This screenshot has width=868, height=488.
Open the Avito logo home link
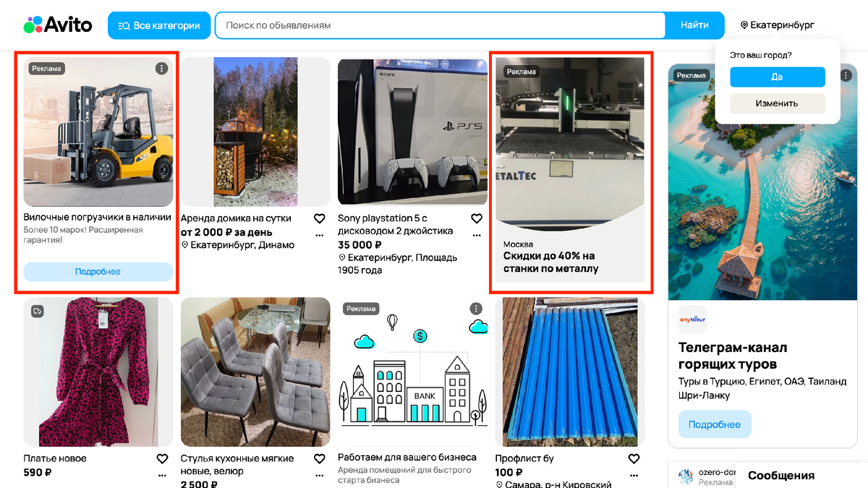click(x=58, y=25)
